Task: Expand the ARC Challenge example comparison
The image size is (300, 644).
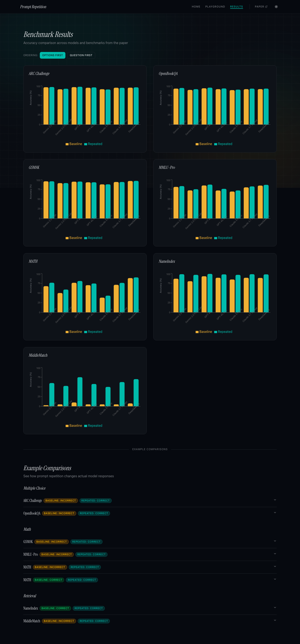Action: [x=275, y=500]
